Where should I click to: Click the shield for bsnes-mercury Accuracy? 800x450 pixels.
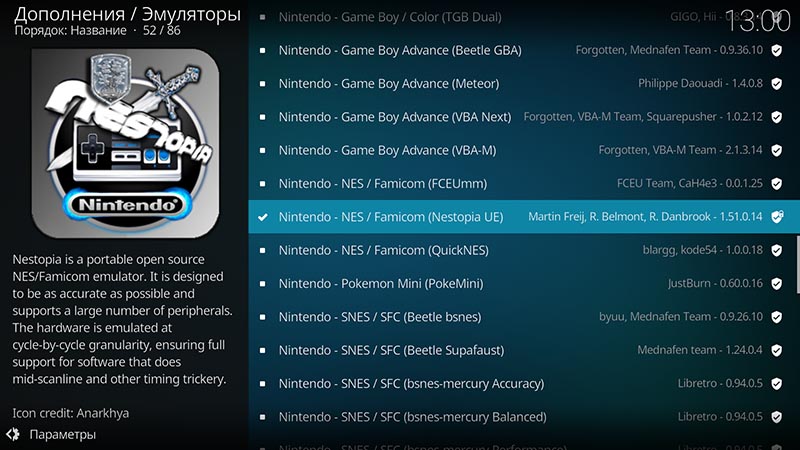pos(777,384)
